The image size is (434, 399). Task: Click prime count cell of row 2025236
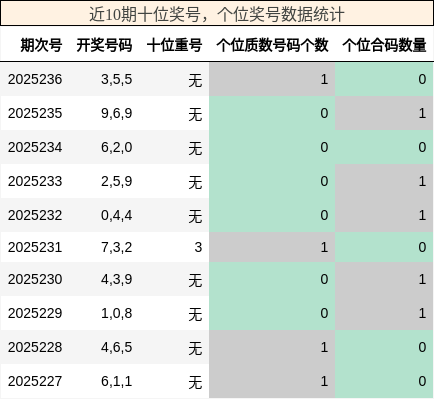click(272, 79)
